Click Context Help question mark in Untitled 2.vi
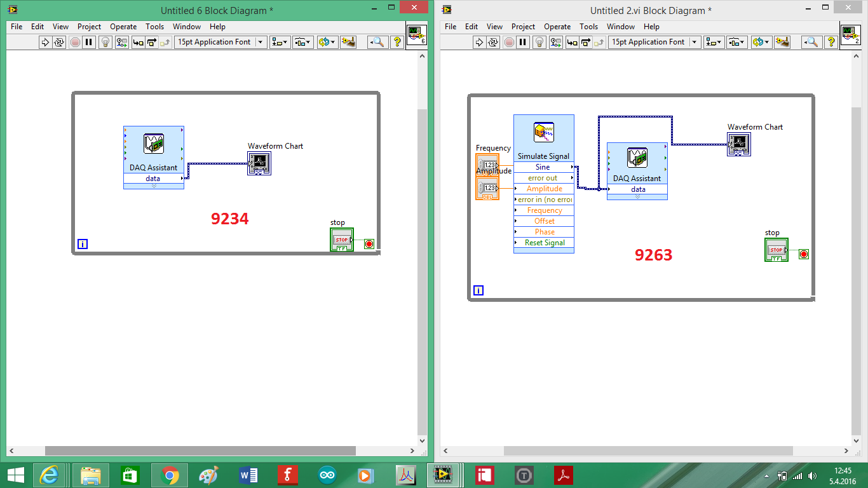 [831, 42]
